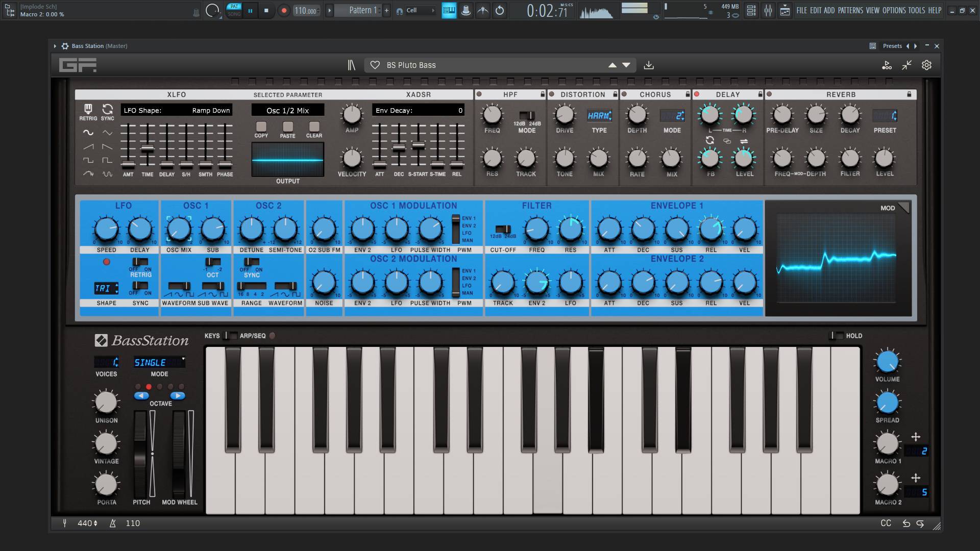Open the Distortion Type HARM selector
This screenshot has height=551, width=980.
599,116
